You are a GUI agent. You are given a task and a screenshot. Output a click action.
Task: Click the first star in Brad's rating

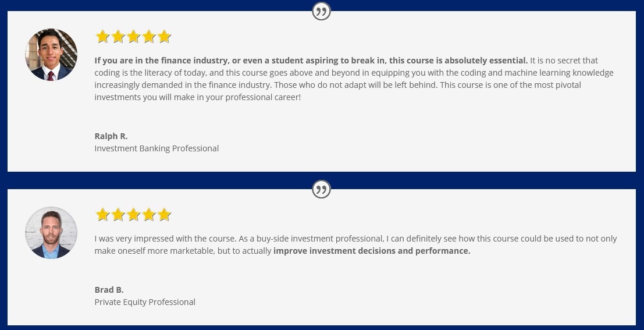[102, 215]
